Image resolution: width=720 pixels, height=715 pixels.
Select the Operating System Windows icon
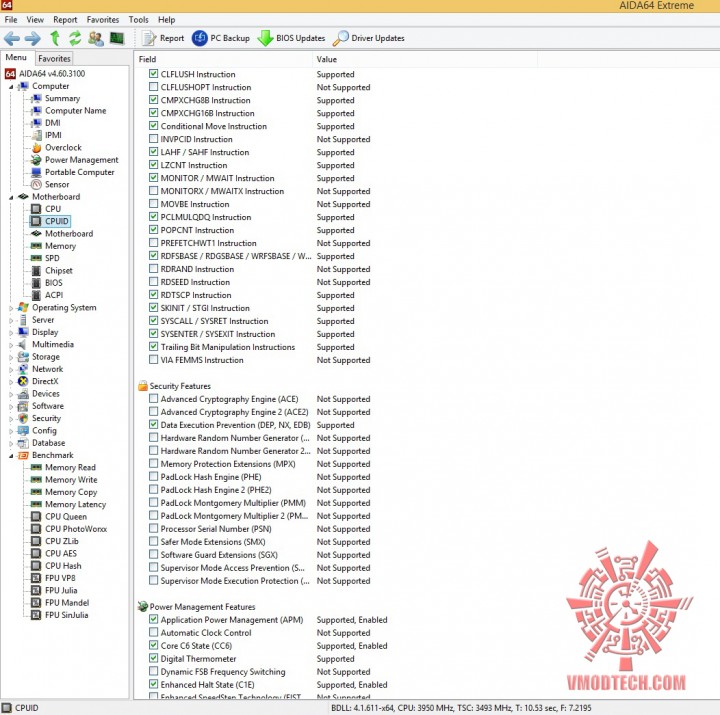(x=23, y=307)
